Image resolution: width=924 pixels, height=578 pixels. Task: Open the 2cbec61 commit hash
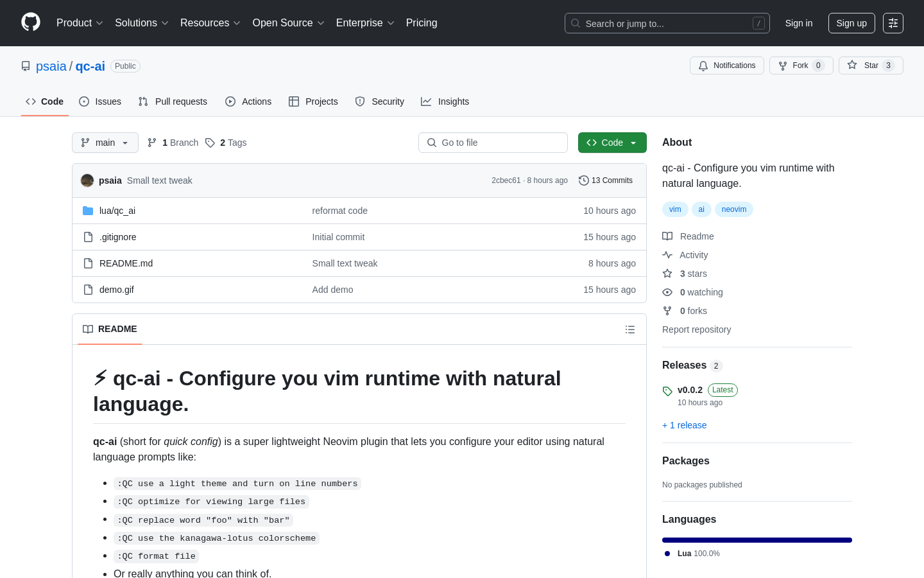click(506, 180)
